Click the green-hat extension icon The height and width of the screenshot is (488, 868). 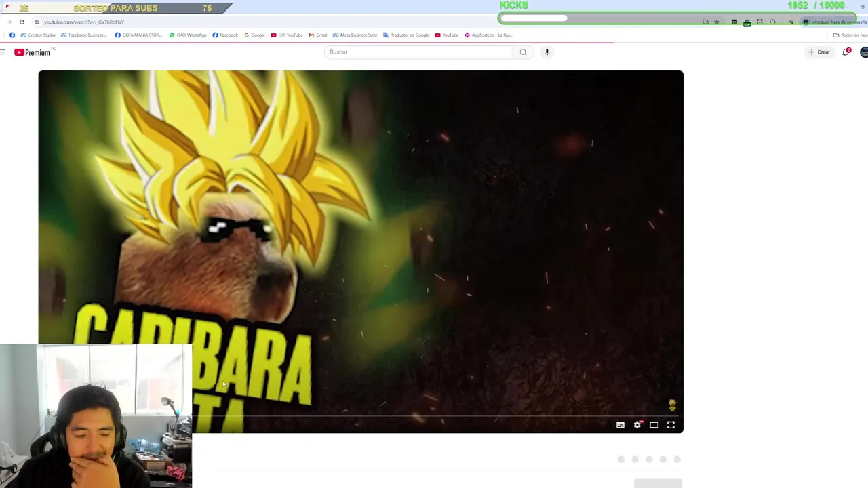point(747,22)
